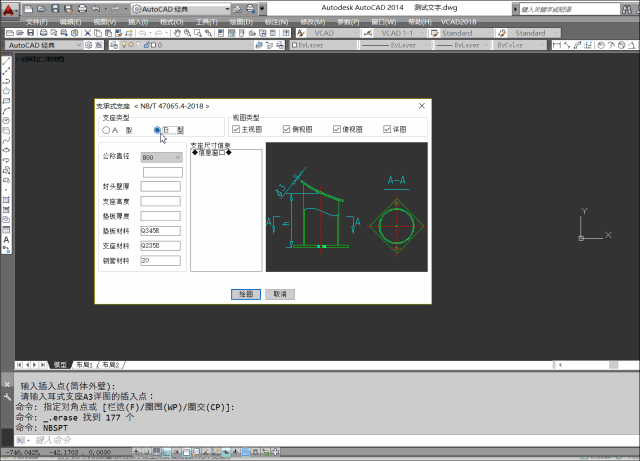Click the AutoCAD application logo button
640x461 pixels.
pos(10,9)
